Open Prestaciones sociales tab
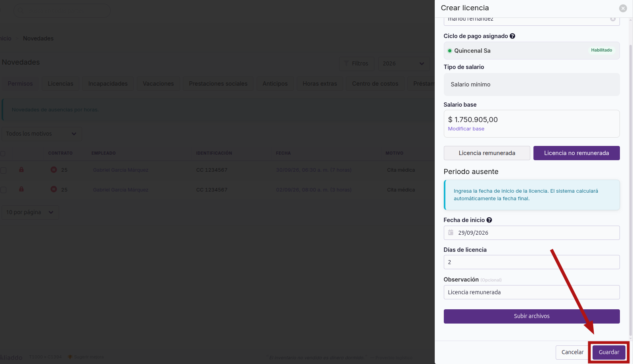The image size is (633, 364). [x=218, y=84]
